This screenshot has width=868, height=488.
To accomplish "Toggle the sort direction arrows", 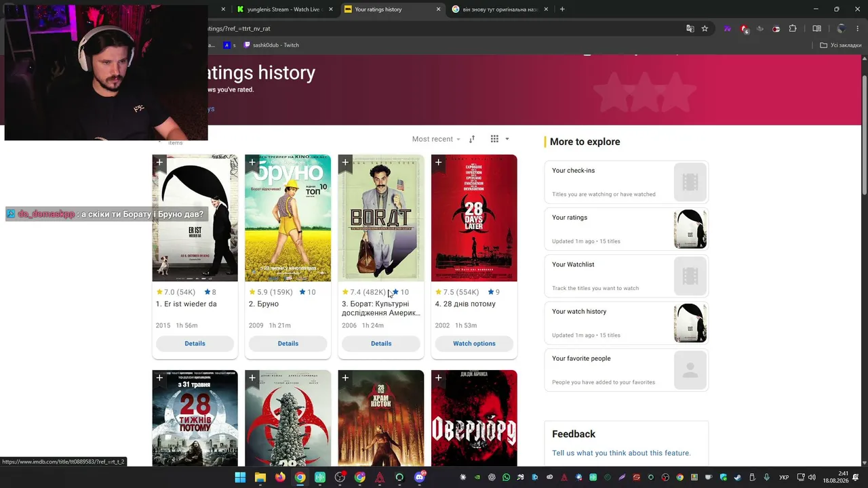I will pos(472,139).
